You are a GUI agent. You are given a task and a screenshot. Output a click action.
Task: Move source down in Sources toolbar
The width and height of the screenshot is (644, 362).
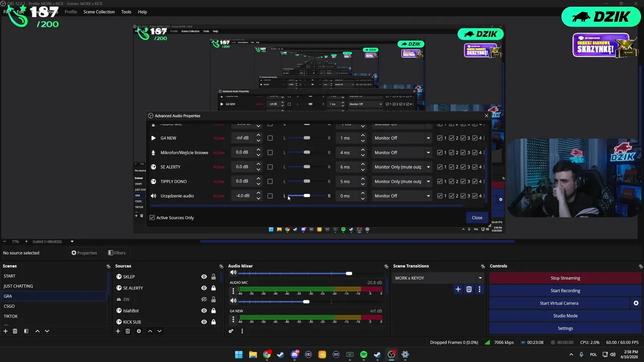pos(159,331)
